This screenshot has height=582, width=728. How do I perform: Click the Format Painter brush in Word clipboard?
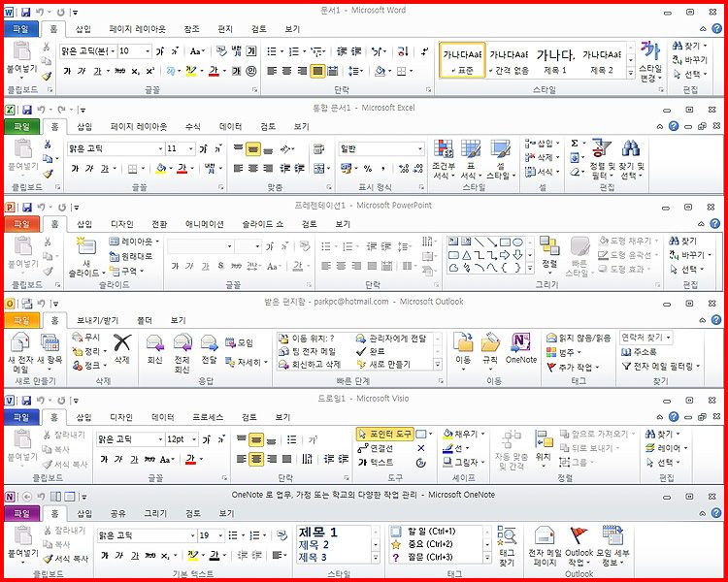pyautogui.click(x=47, y=76)
